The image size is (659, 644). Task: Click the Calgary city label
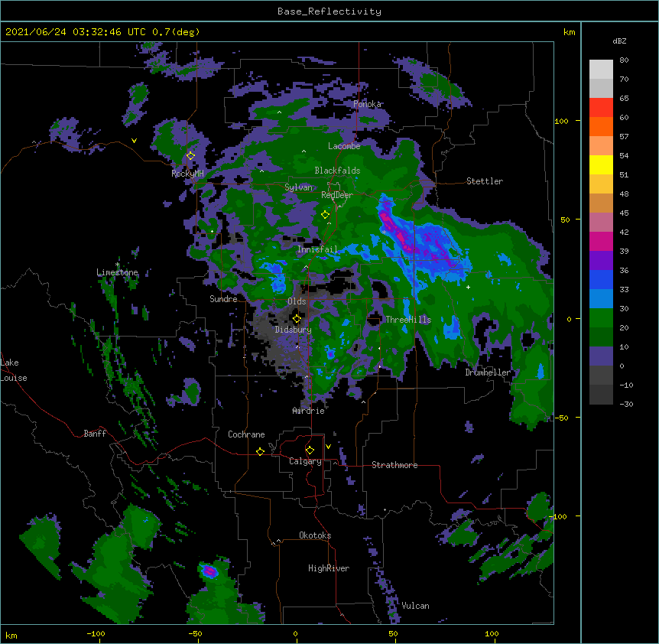pyautogui.click(x=305, y=461)
